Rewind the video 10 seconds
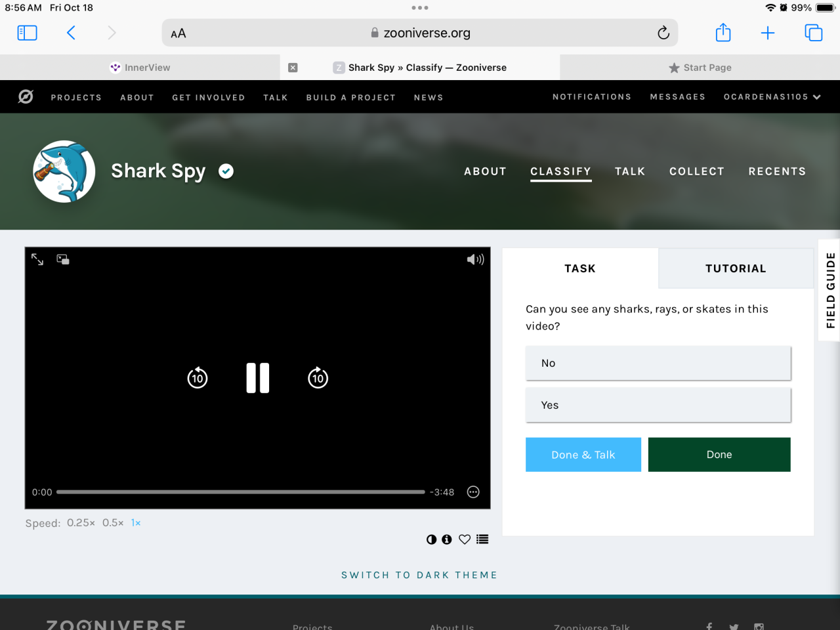 (x=198, y=378)
